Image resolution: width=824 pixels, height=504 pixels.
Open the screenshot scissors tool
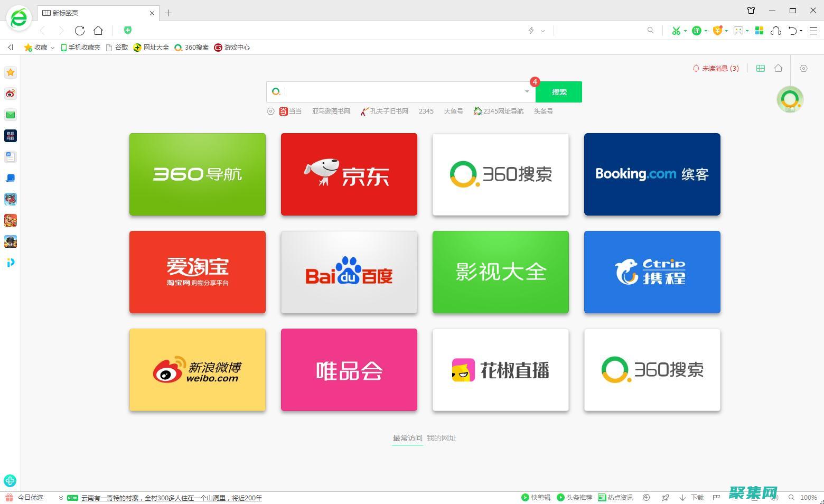[x=676, y=31]
